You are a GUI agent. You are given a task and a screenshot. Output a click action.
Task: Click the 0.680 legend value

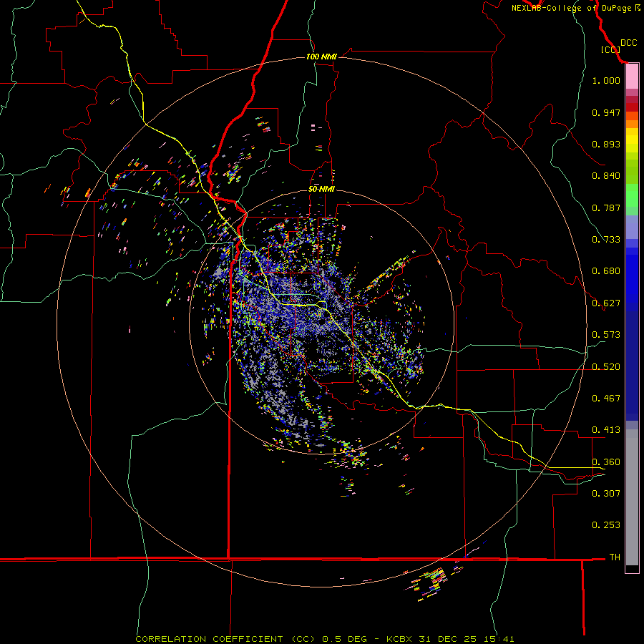pos(606,271)
